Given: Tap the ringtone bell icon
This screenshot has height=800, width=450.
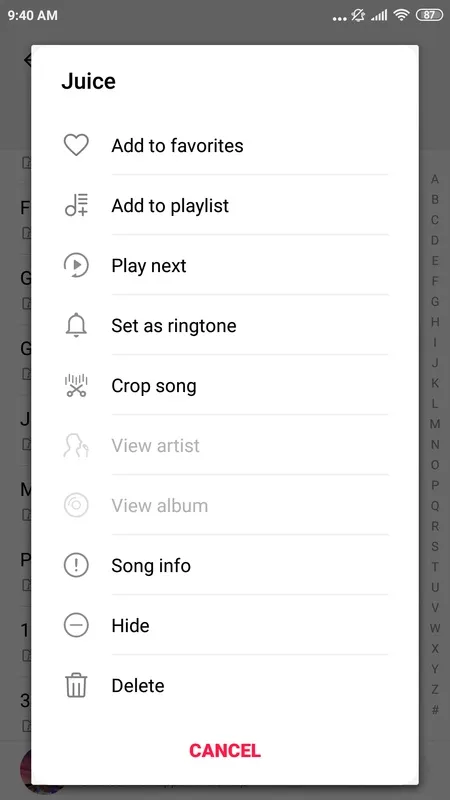Looking at the screenshot, I should coord(76,326).
